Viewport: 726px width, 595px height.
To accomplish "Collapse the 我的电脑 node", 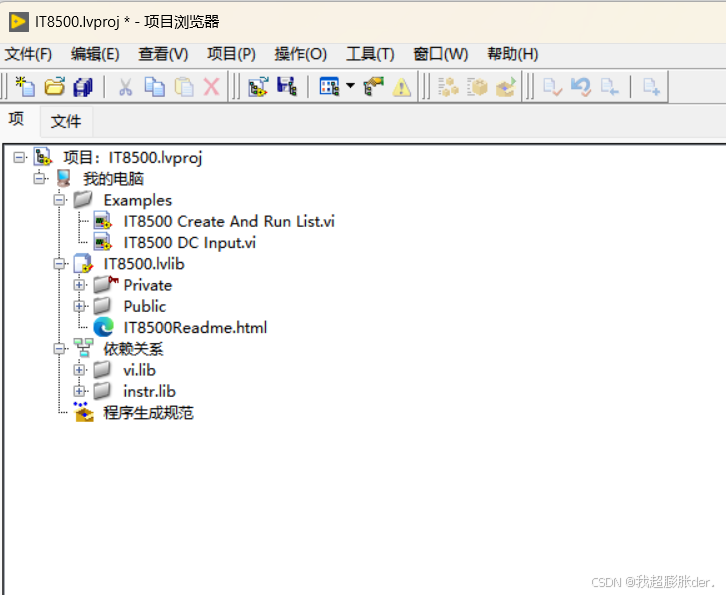I will (x=39, y=179).
